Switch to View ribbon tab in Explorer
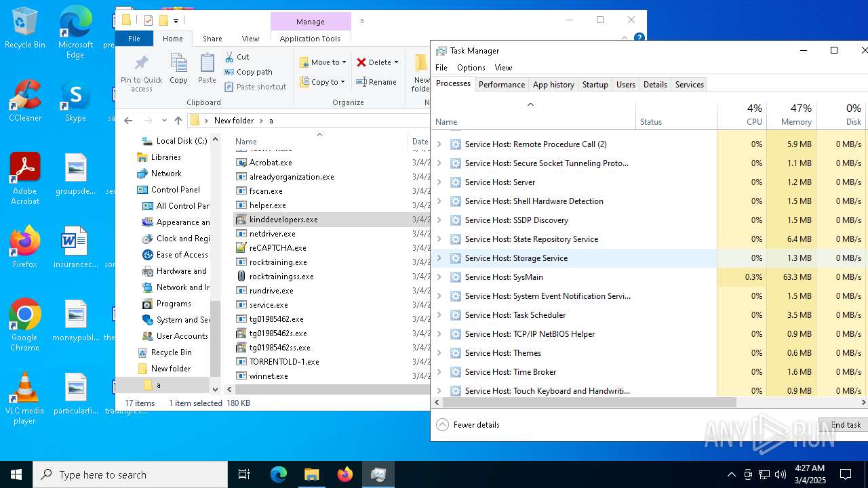868x488 pixels. point(250,39)
